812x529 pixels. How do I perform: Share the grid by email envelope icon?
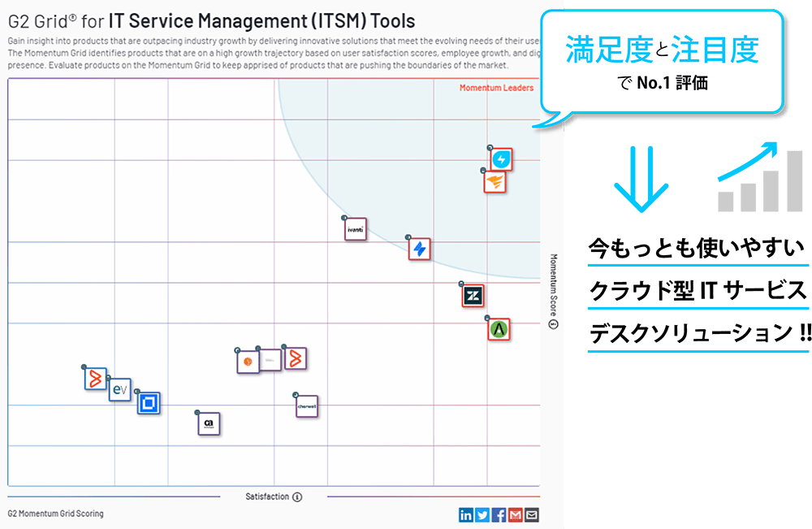click(532, 515)
